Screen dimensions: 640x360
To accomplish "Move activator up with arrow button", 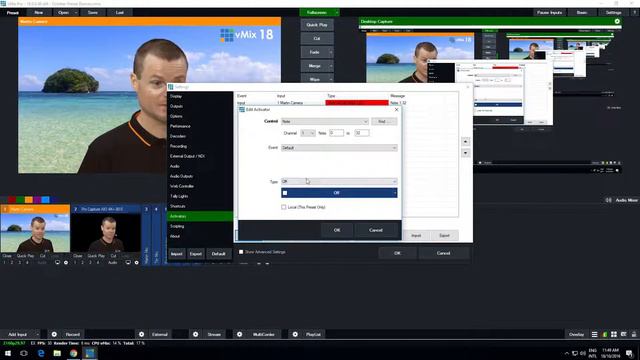I will tap(465, 141).
